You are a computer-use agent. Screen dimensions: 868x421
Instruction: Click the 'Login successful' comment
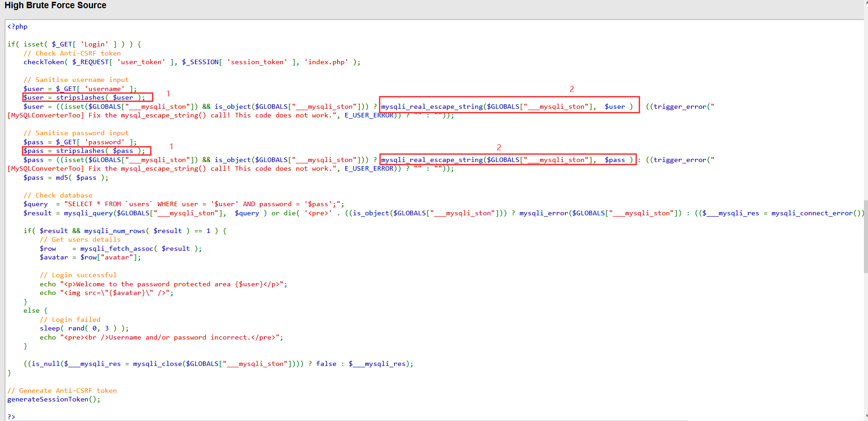coord(78,275)
